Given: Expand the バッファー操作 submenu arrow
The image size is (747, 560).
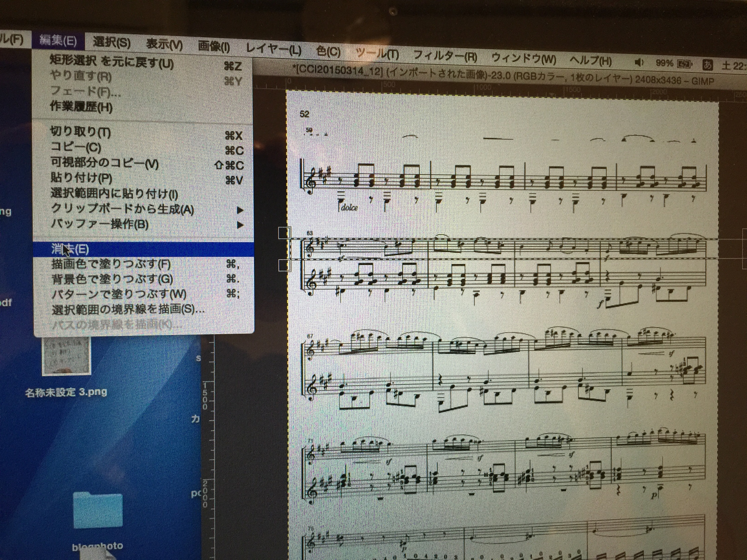Looking at the screenshot, I should [240, 225].
